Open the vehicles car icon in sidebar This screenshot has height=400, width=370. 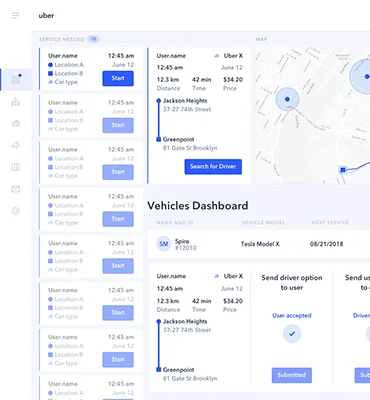(16, 124)
